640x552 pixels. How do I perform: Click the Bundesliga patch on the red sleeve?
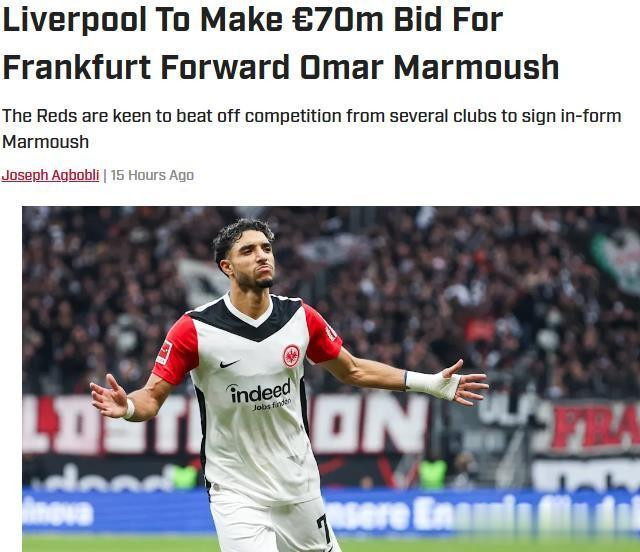point(164,352)
